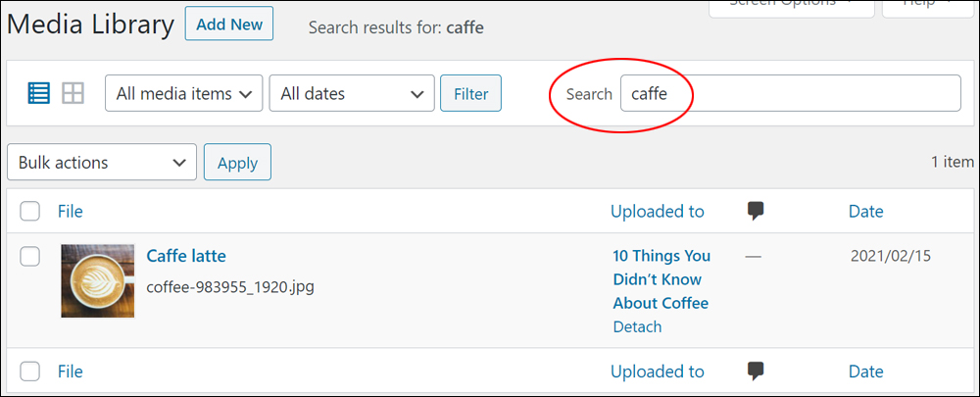Click the Filter button
Viewport: 980px width, 397px height.
coord(470,93)
